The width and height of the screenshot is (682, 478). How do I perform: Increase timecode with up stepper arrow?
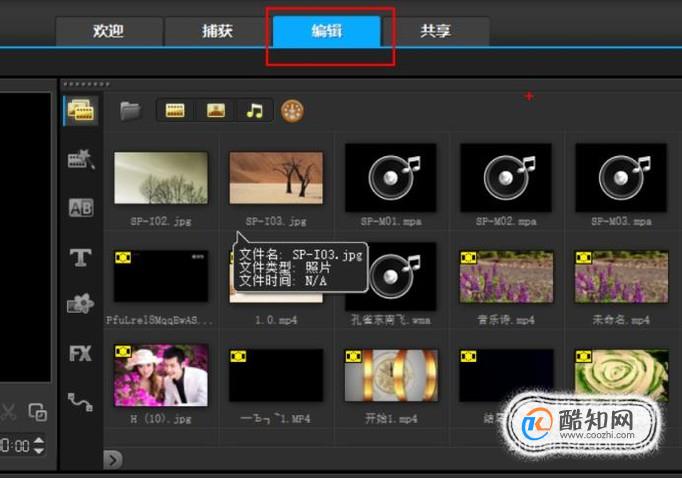click(39, 441)
